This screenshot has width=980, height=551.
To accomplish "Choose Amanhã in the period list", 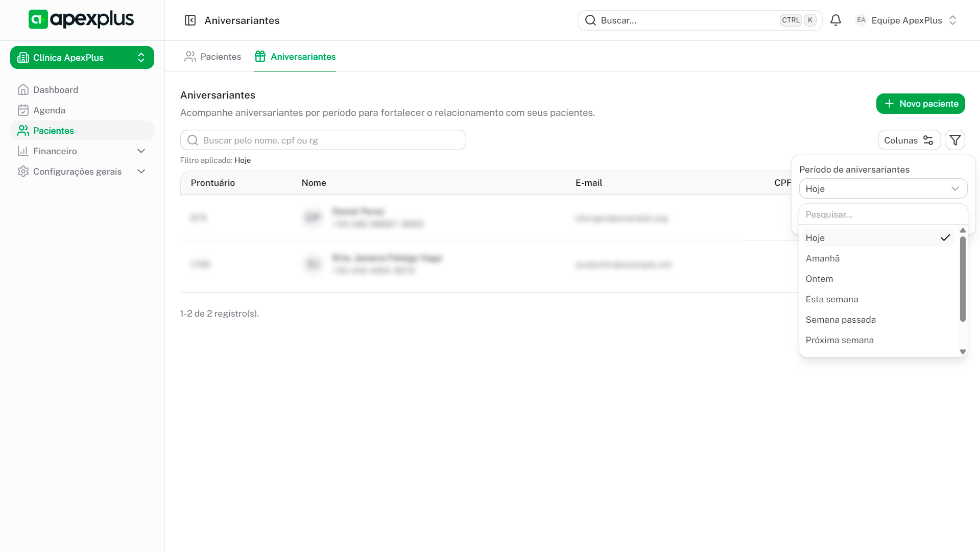I will (x=822, y=258).
